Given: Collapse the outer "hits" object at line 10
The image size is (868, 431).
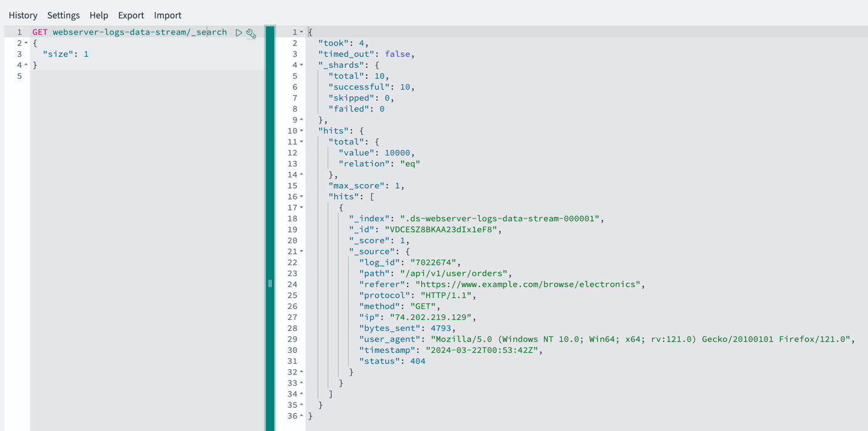Looking at the screenshot, I should pos(301,131).
